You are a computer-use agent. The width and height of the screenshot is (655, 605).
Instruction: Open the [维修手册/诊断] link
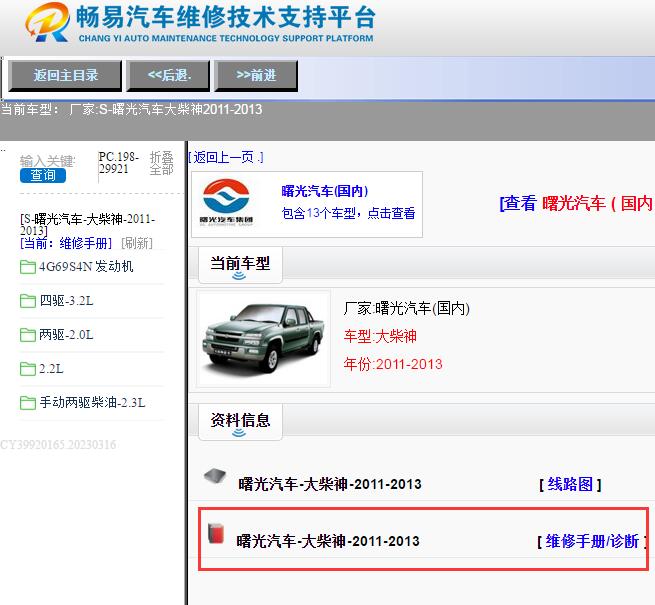point(592,541)
